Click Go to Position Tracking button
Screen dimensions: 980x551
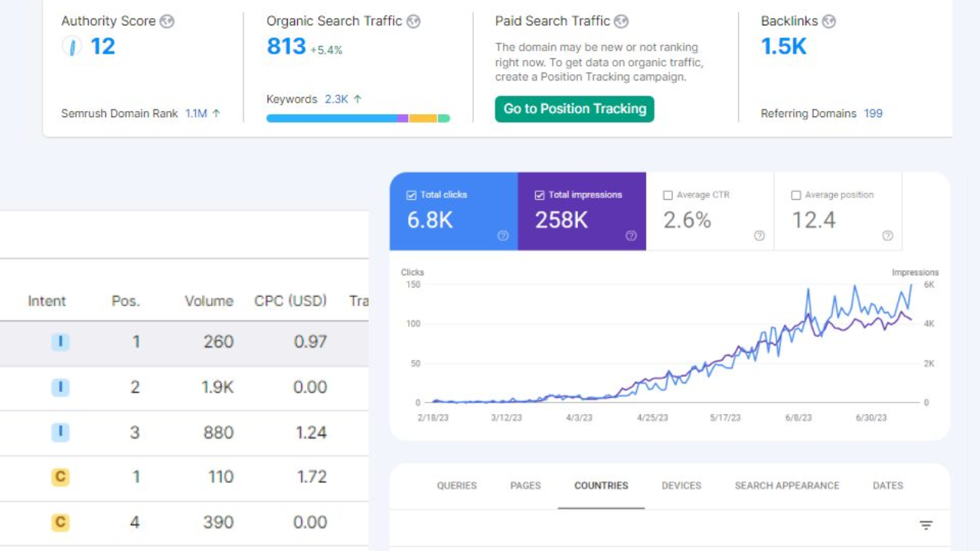[x=574, y=109]
